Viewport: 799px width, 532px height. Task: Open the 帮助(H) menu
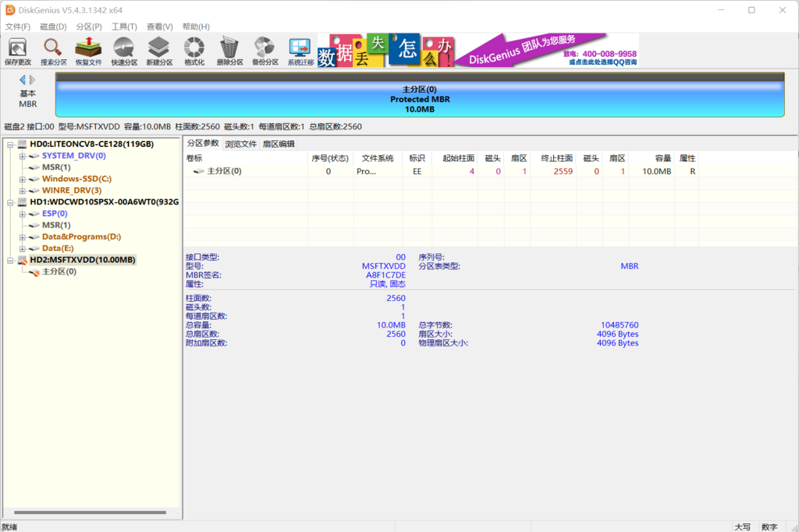[196, 27]
